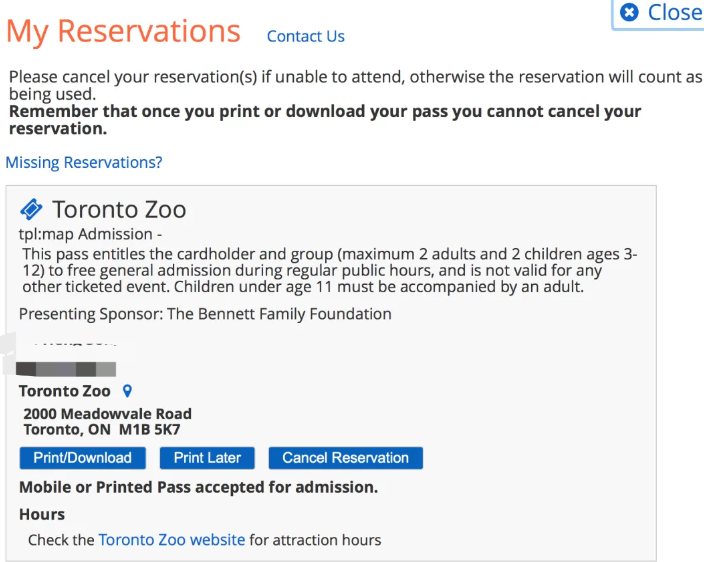Follow the Missing Reservations? link

coord(84,162)
